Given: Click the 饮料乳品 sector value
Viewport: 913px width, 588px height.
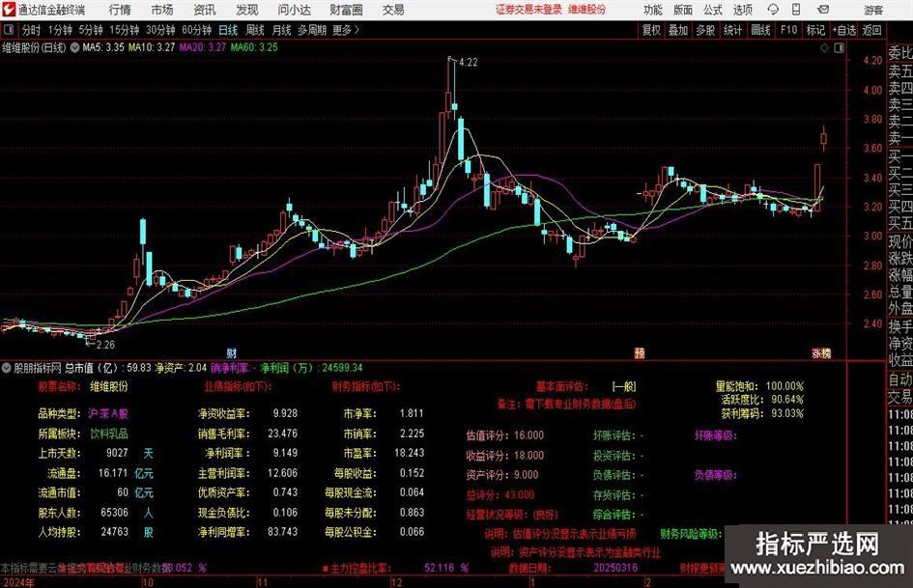Looking at the screenshot, I should coord(108,434).
